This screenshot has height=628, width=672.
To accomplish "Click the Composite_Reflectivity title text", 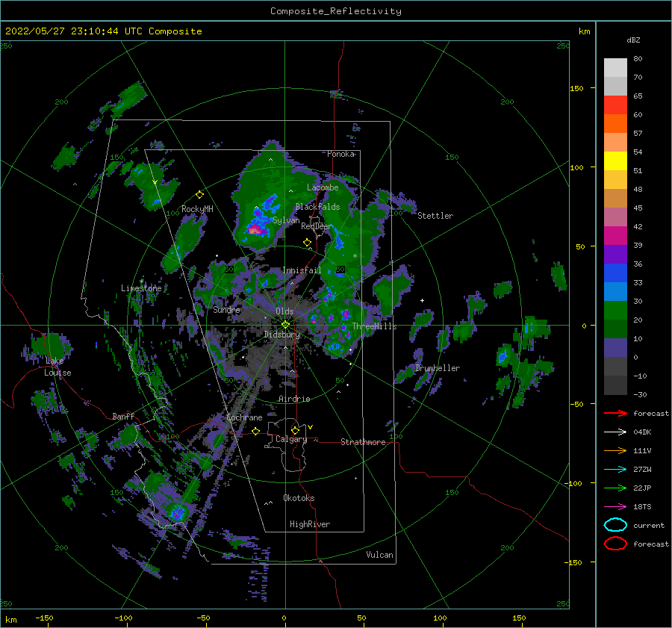I will coord(336,11).
